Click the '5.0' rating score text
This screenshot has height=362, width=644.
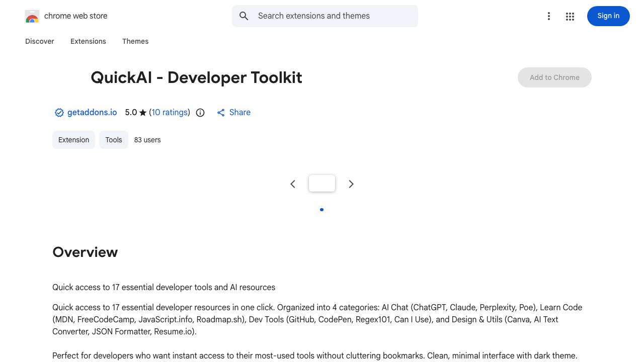[131, 113]
